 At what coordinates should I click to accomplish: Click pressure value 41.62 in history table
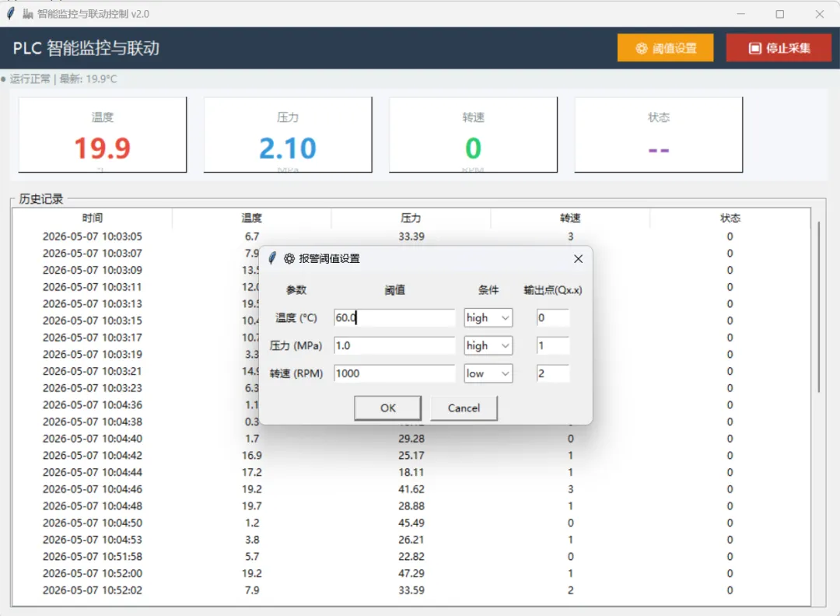411,489
